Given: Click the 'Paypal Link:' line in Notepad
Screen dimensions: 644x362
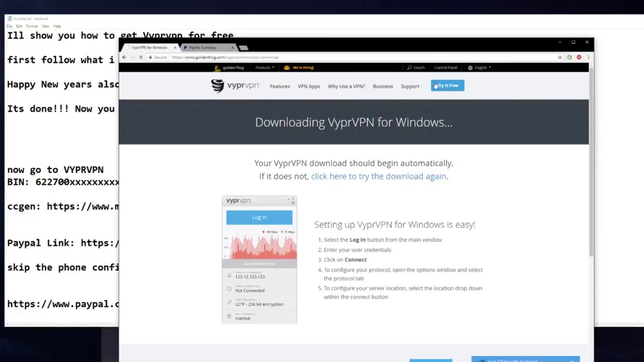Looking at the screenshot, I should point(63,243).
